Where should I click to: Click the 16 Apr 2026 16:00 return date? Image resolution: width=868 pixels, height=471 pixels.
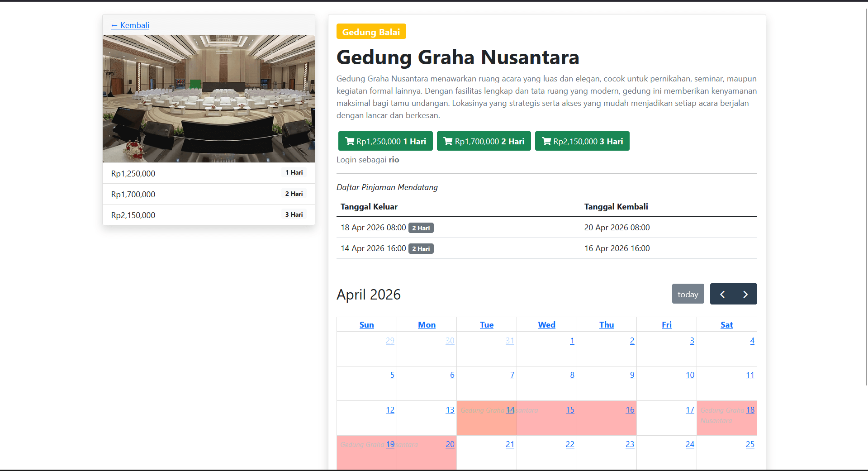tap(617, 248)
